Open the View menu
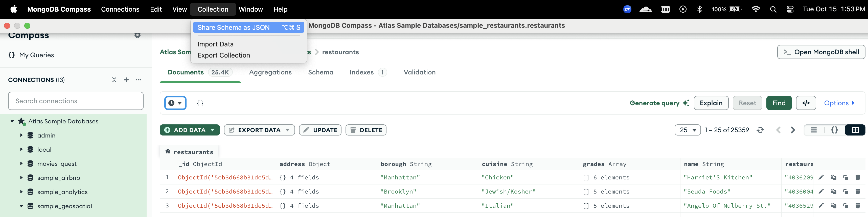Image resolution: width=868 pixels, height=217 pixels. tap(179, 9)
